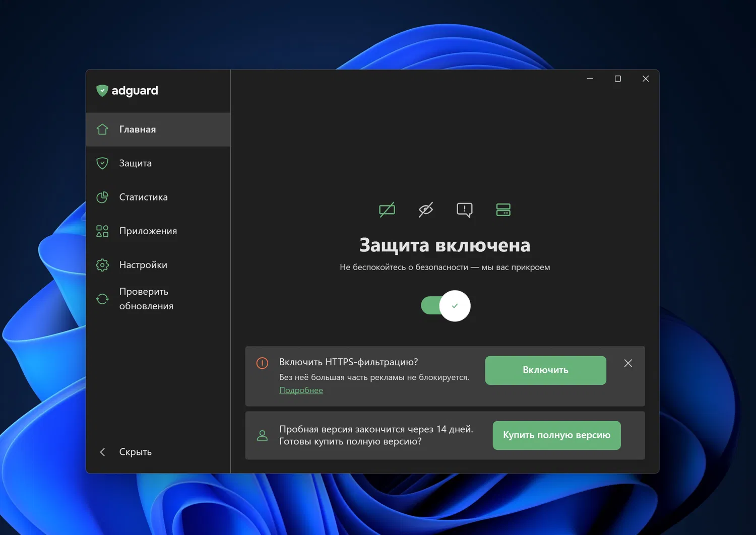Switch to the Приложения section
The image size is (756, 535).
click(158, 231)
